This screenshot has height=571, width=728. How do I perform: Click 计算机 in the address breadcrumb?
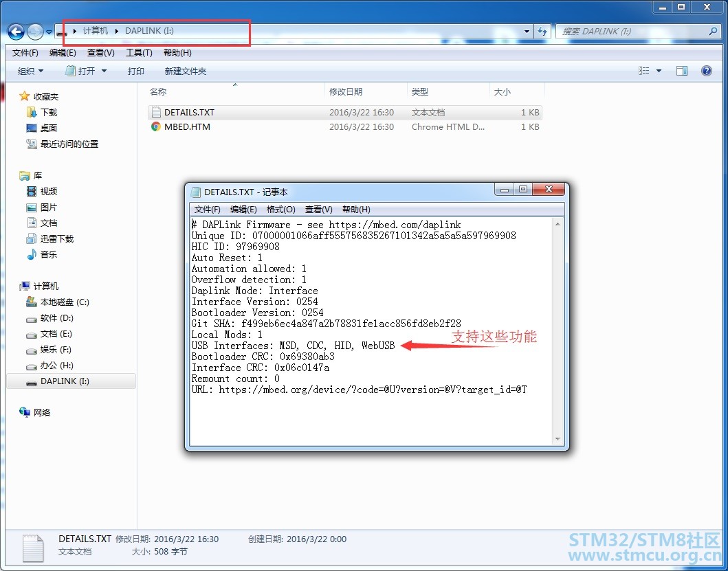click(x=95, y=31)
